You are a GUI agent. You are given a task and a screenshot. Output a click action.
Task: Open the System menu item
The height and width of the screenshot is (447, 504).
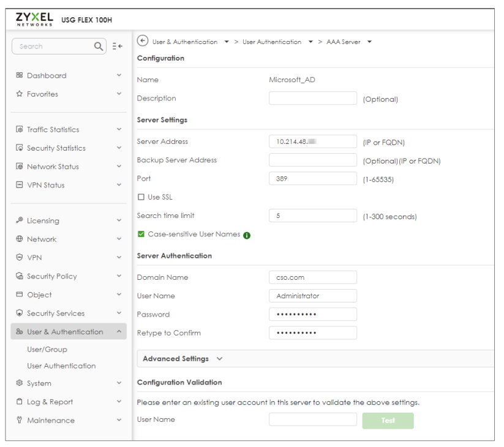pos(69,383)
